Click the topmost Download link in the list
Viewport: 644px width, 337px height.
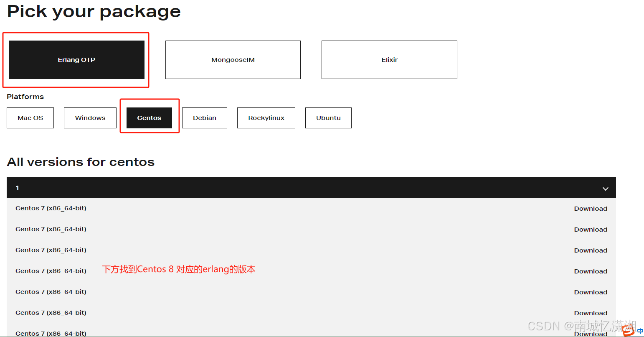[591, 209]
